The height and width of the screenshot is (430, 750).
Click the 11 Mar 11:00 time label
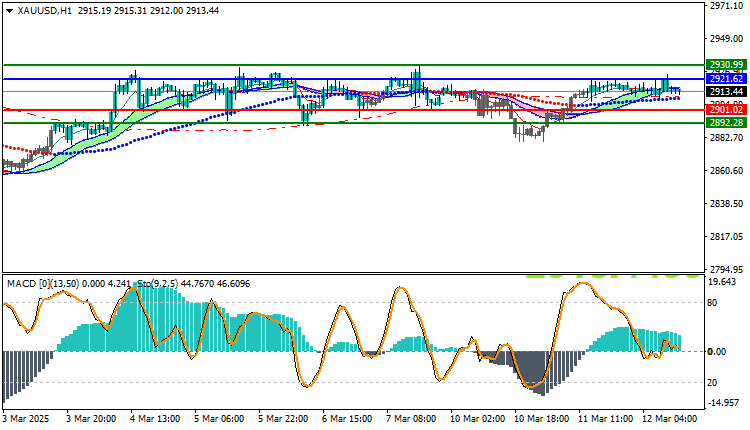(x=606, y=419)
